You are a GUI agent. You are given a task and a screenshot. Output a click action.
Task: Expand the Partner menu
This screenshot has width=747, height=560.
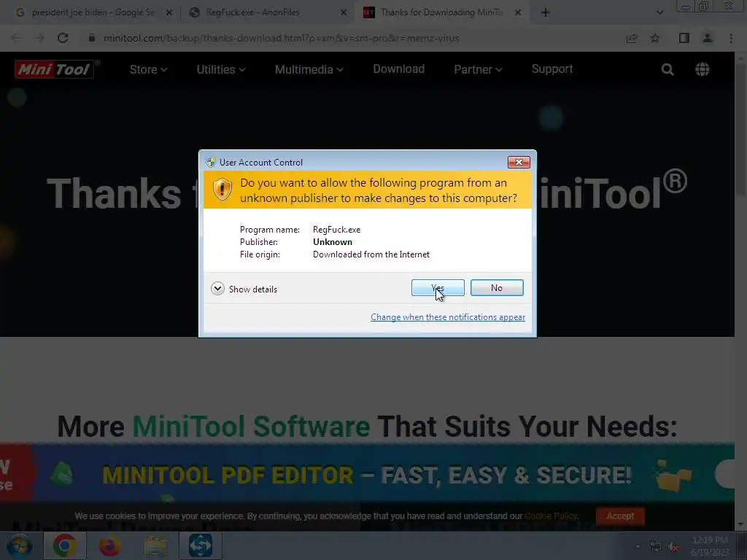478,69
